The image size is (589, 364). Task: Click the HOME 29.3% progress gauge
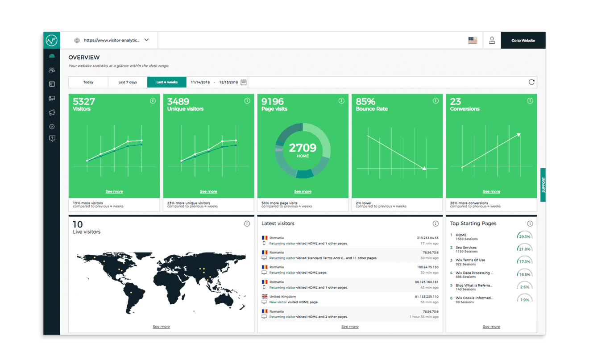[524, 237]
